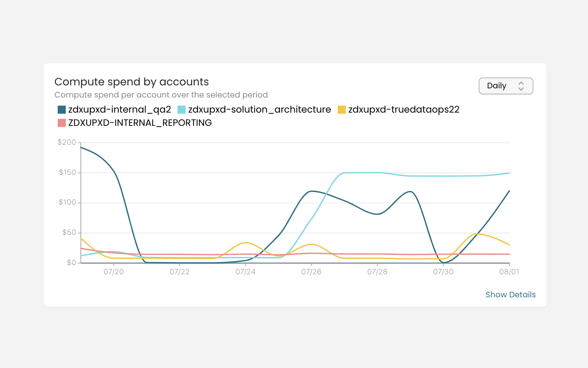Hide the zdxupxd-truedataops22 series via legend label

tap(404, 110)
